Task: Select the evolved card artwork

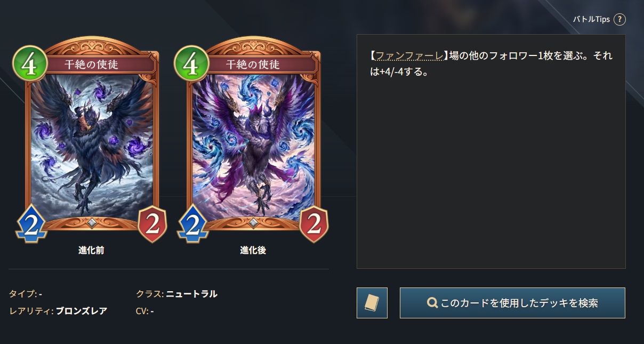Action: coord(254,147)
